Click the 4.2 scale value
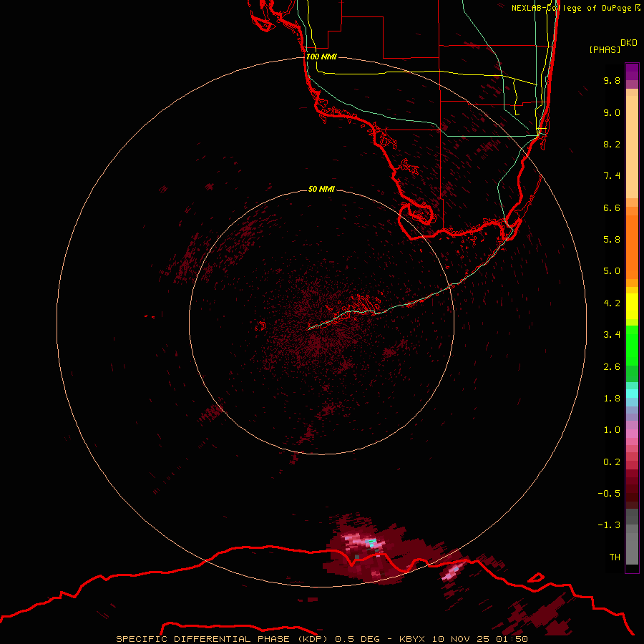Image resolution: width=644 pixels, height=644 pixels. point(612,303)
